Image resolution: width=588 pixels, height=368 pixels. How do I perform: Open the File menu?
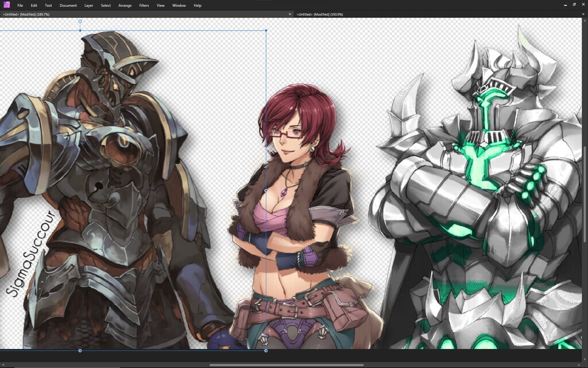(x=20, y=5)
